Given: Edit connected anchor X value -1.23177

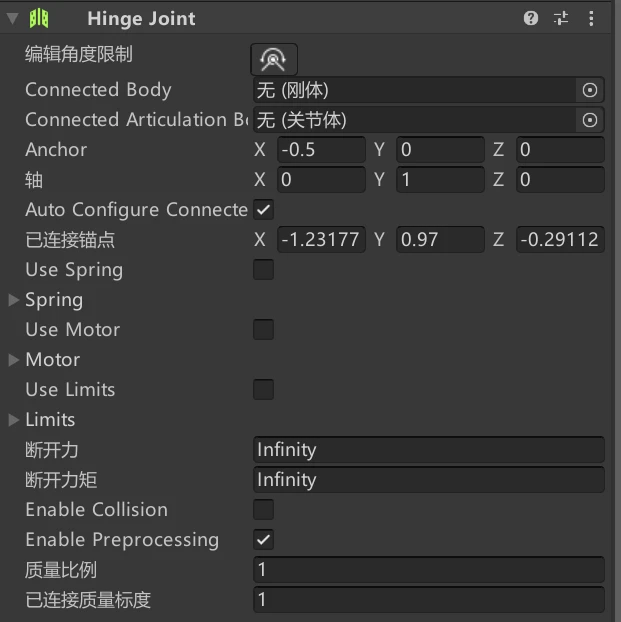Looking at the screenshot, I should click(321, 240).
